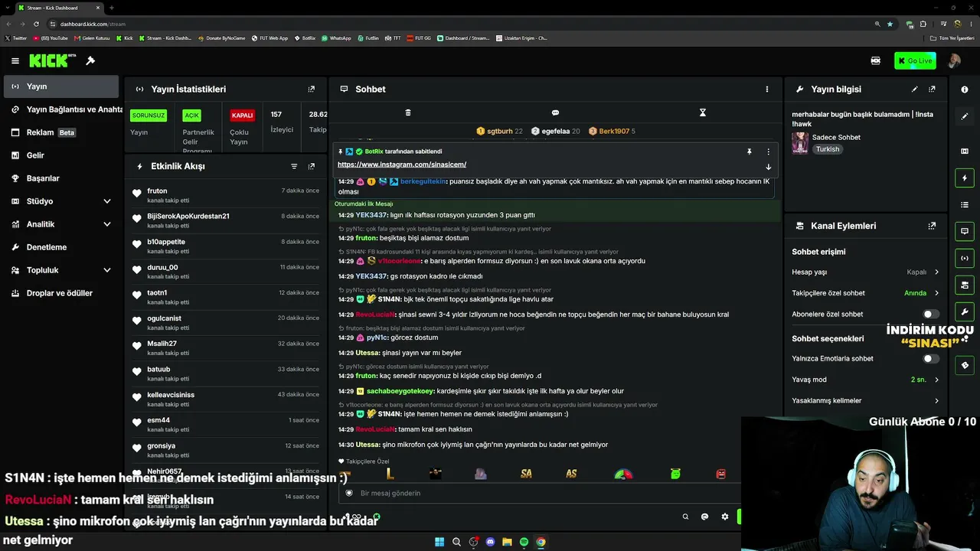Select egefelaa in top chatters

tap(556, 131)
